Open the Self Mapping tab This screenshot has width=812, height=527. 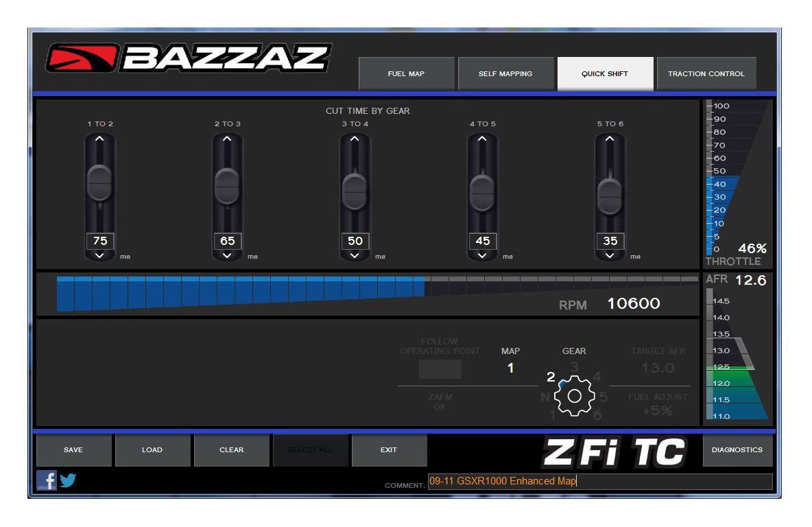506,73
